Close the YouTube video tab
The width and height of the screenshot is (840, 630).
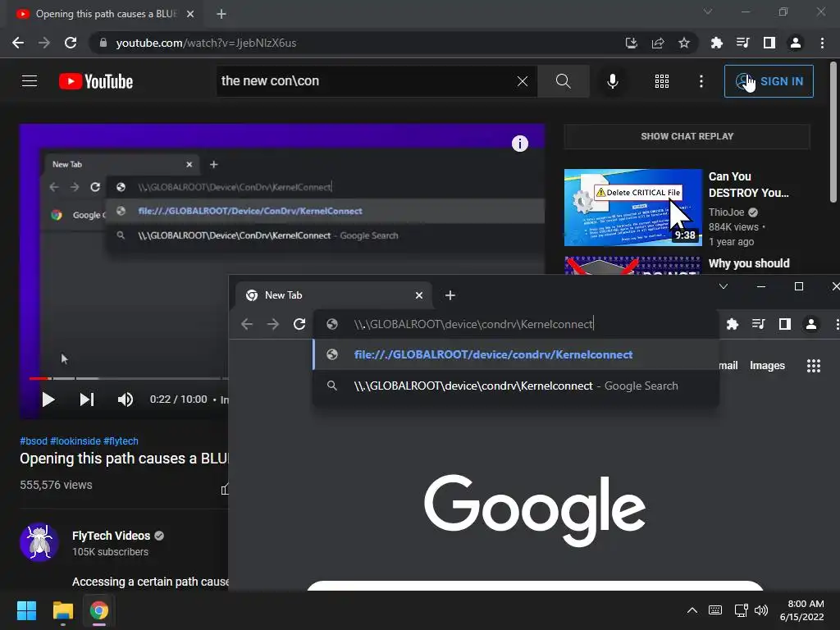[x=190, y=14]
